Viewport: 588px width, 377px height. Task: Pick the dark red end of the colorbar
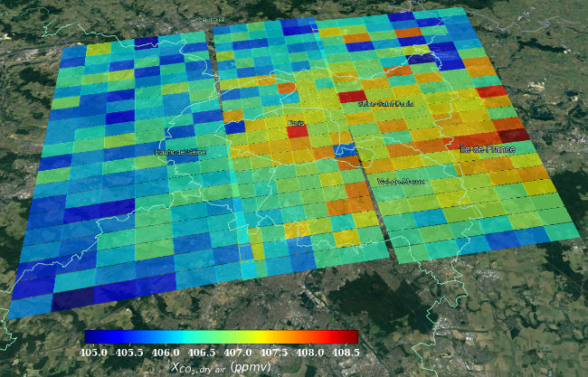click(354, 337)
